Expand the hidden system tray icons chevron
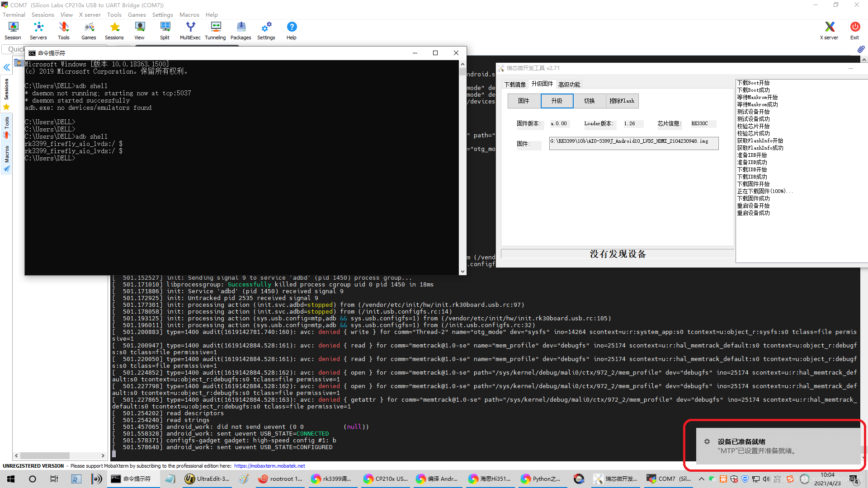 (701, 479)
